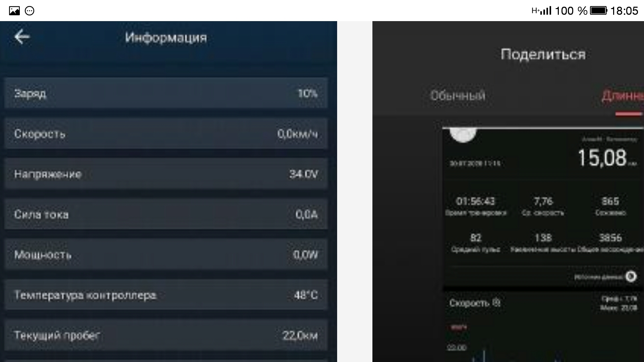Tap the round profile avatar on workout card
Viewport: 644px width, 362px height.
[463, 135]
